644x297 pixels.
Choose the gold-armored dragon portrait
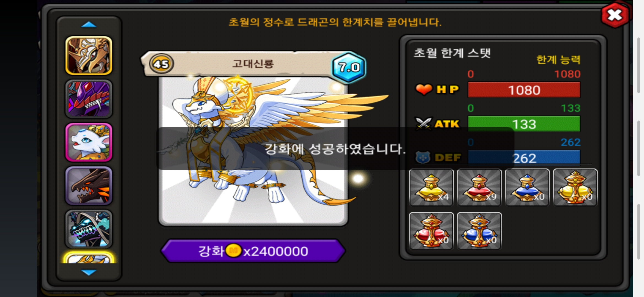89,56
